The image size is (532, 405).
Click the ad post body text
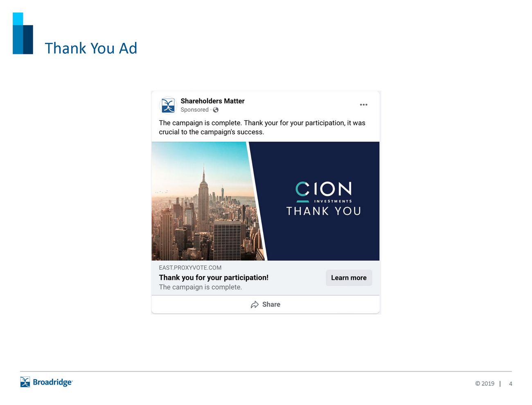click(x=262, y=127)
